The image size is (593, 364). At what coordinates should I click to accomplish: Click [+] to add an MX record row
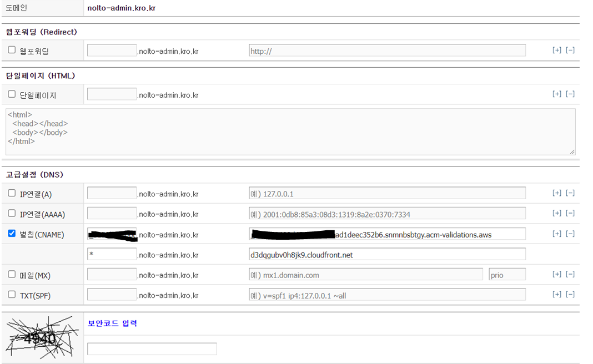coord(557,275)
